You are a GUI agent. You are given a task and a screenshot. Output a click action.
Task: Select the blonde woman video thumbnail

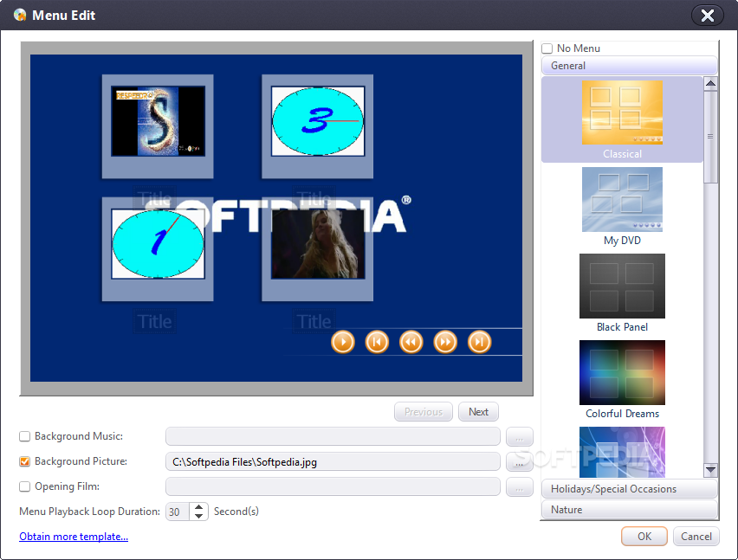tap(318, 243)
